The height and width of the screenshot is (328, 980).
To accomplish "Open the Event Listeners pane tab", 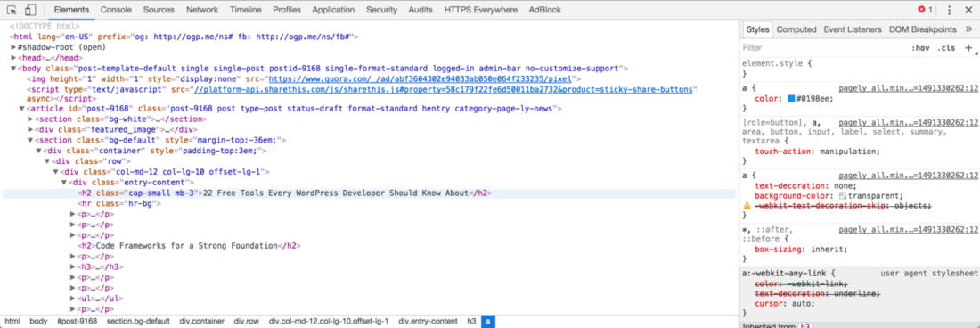I will coord(853,29).
